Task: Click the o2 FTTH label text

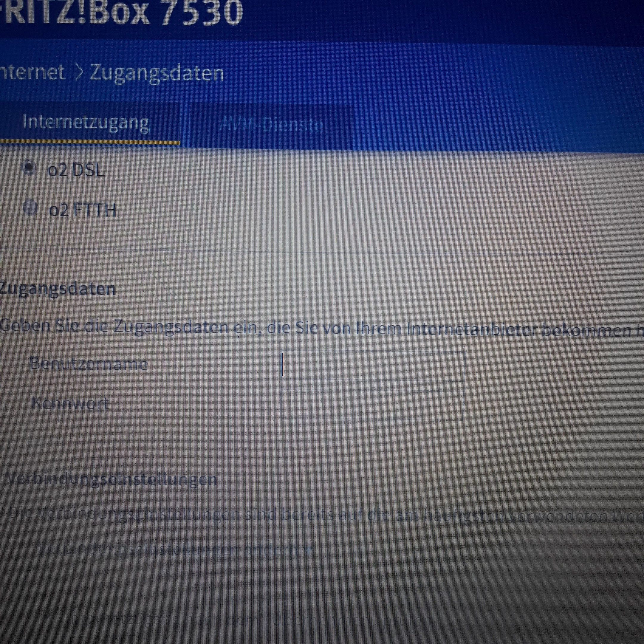Action: [82, 210]
